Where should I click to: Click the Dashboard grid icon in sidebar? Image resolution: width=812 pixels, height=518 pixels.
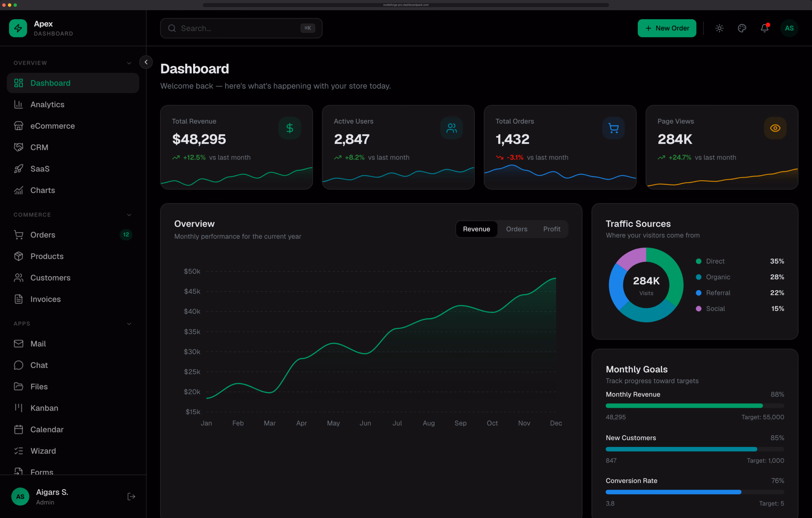pos(18,83)
